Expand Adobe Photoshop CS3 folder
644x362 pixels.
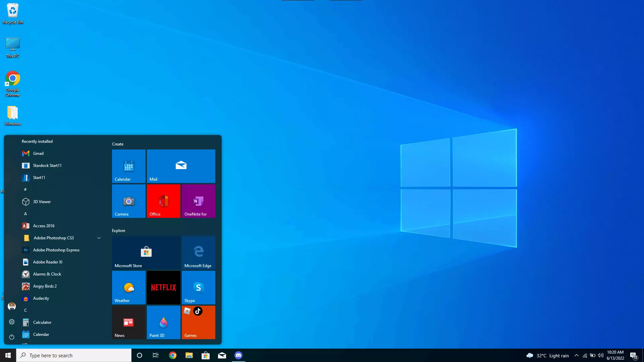coord(98,238)
